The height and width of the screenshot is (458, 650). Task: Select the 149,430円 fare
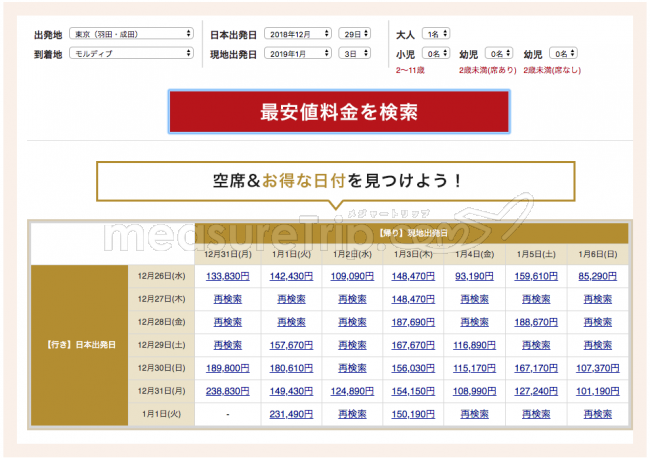coord(291,391)
